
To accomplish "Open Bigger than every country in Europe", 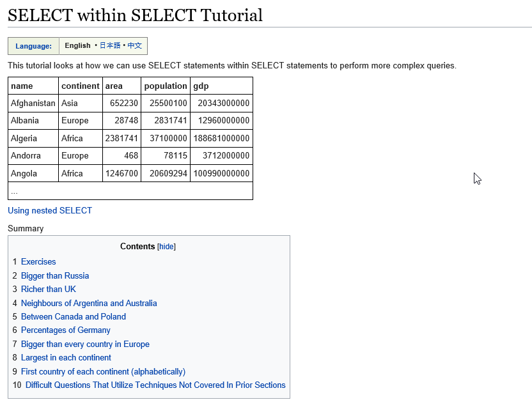I will coord(85,344).
